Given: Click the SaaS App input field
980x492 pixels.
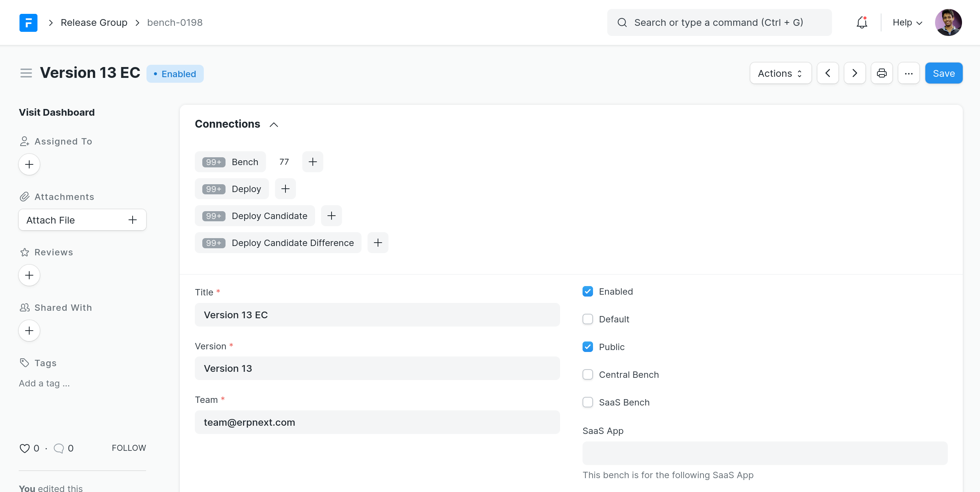Looking at the screenshot, I should [764, 453].
